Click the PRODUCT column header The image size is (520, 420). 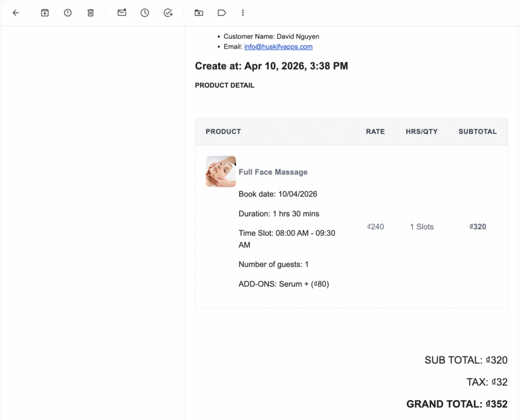[223, 131]
